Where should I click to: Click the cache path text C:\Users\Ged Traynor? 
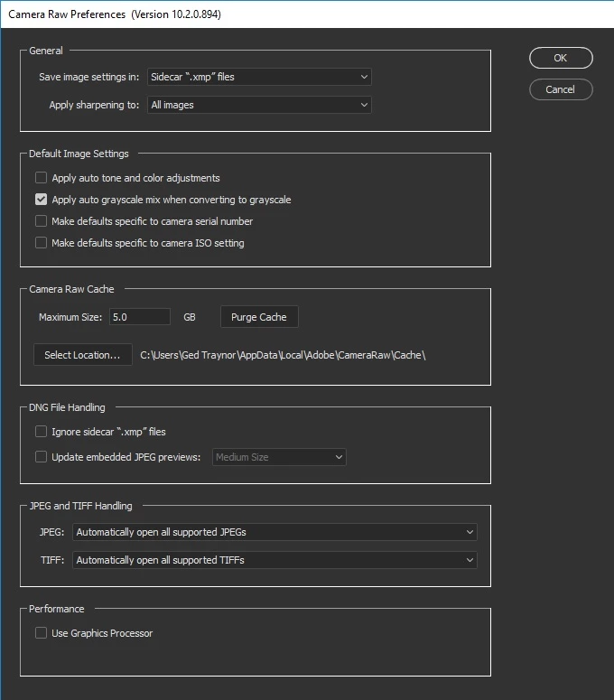click(283, 355)
